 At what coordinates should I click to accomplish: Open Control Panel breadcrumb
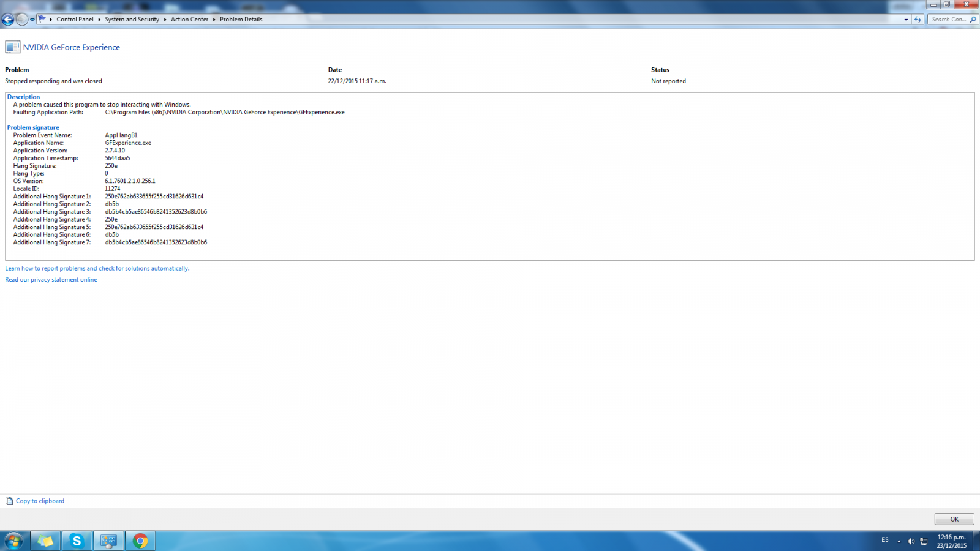75,20
